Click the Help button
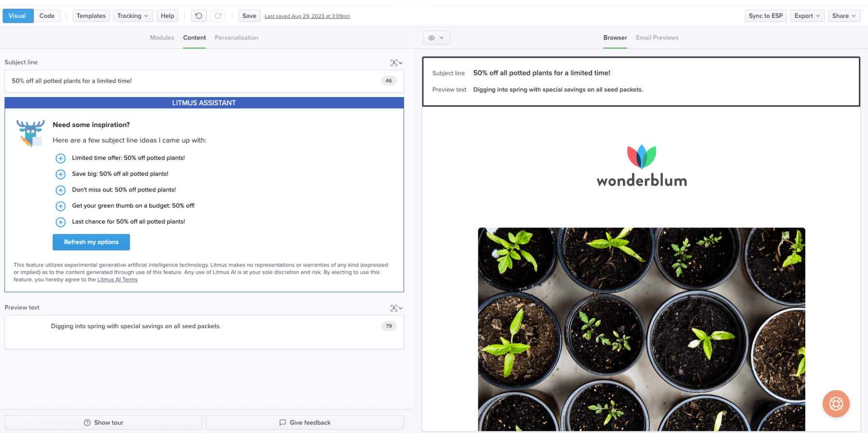868x433 pixels. pyautogui.click(x=167, y=16)
